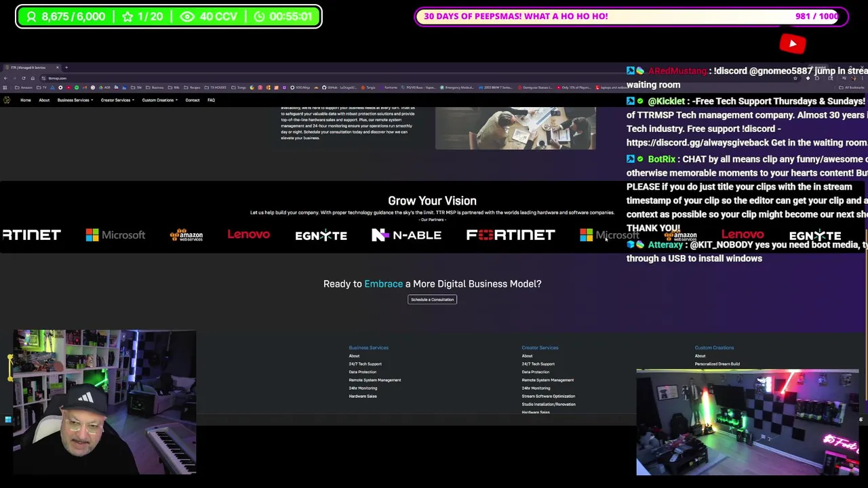Click About under Business Services footer

[354, 356]
